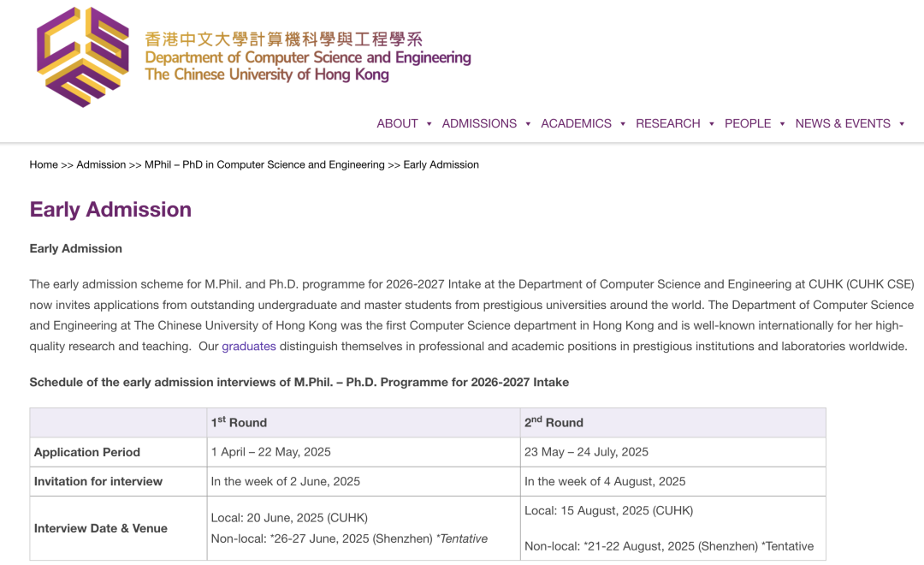Click the '26-27 June, 2025 (Shenzhen)' non-local line
The height and width of the screenshot is (565, 924).
coord(349,539)
